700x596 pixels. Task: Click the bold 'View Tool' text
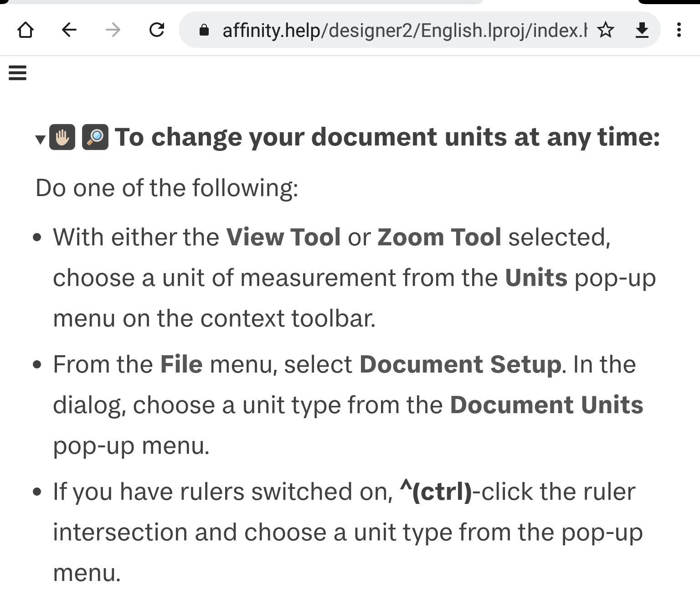point(283,237)
